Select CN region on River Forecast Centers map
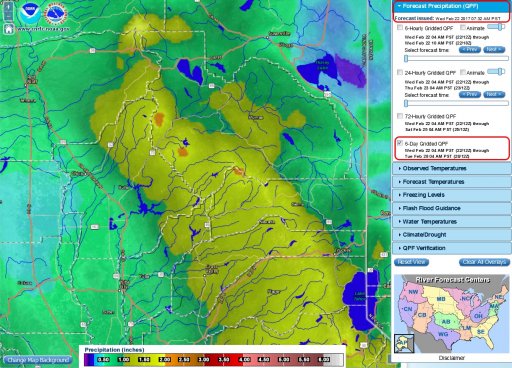Viewport: 512px width, 368px height. tap(407, 309)
